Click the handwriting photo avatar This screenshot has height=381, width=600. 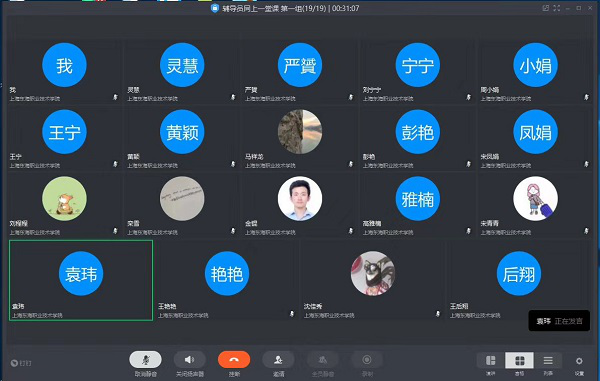pyautogui.click(x=182, y=199)
